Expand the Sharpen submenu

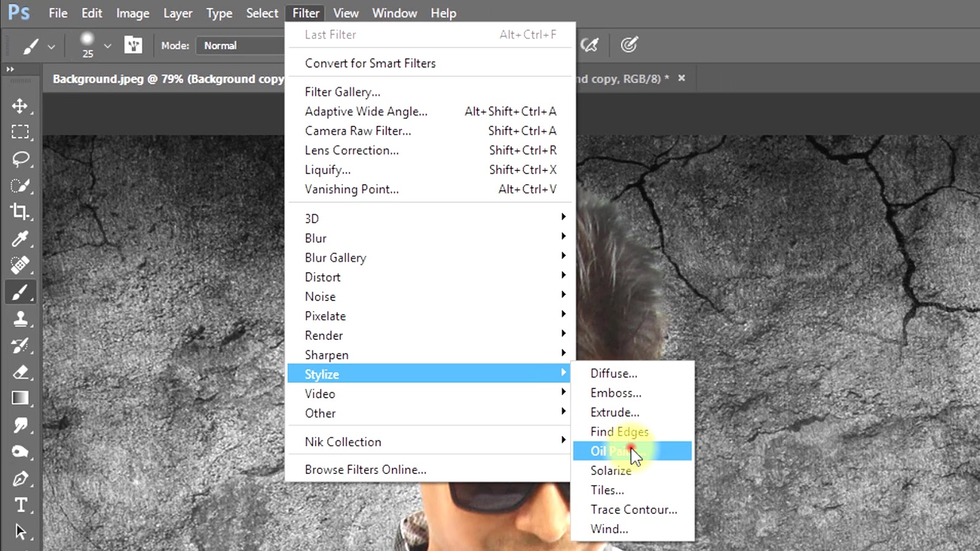tap(430, 355)
